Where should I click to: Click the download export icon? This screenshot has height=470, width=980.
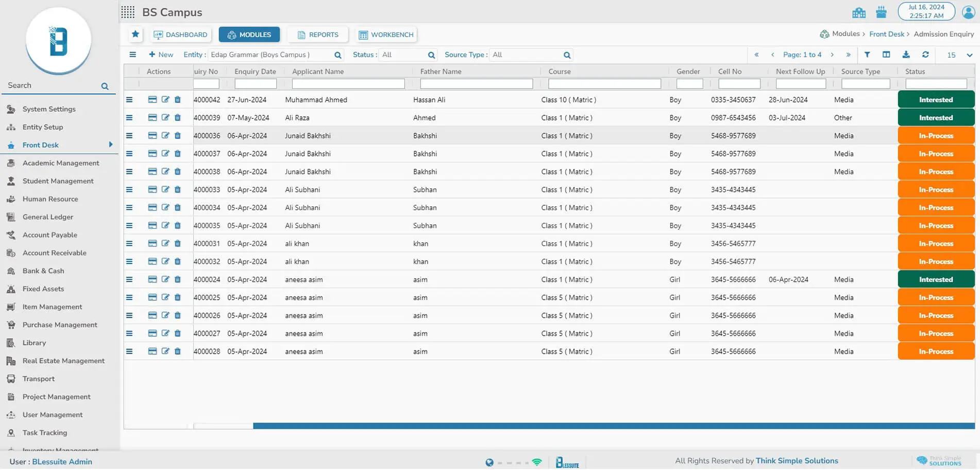pyautogui.click(x=906, y=55)
